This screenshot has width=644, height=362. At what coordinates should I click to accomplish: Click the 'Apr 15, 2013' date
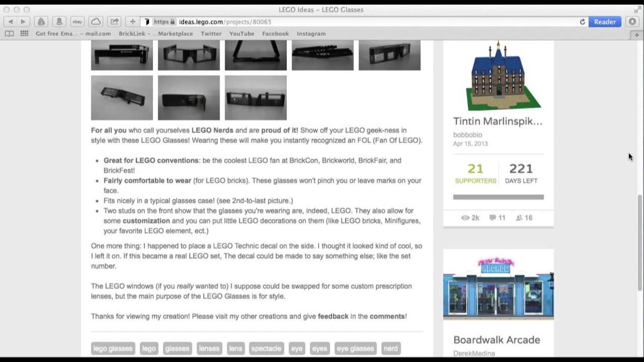[470, 144]
